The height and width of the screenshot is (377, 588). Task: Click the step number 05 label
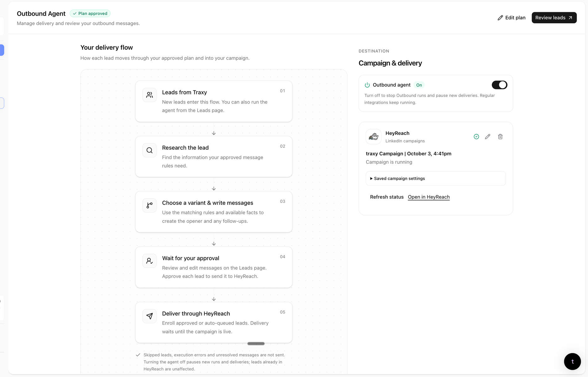click(282, 312)
